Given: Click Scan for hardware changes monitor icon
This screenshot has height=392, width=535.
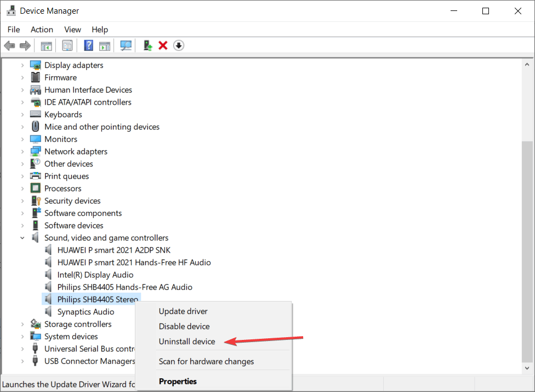Looking at the screenshot, I should pos(126,46).
